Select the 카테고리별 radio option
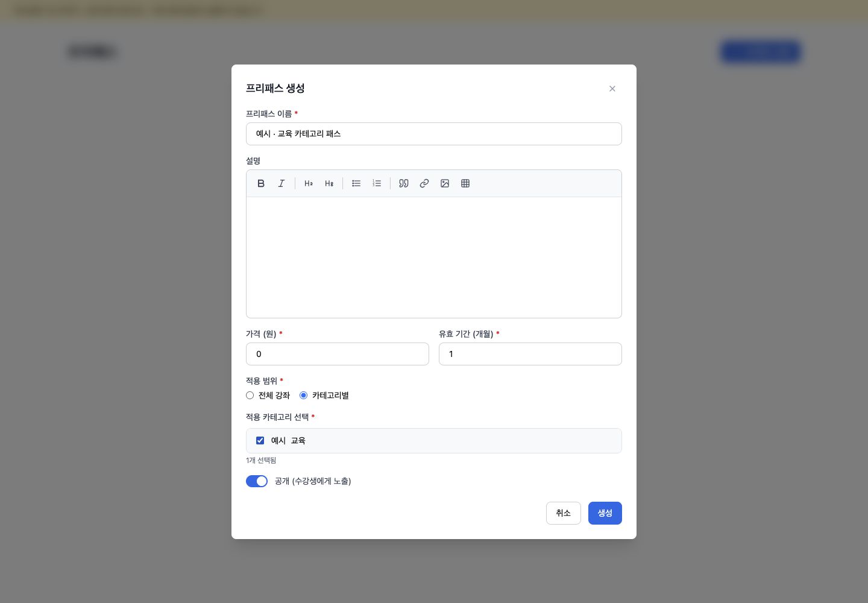The image size is (868, 603). 304,396
